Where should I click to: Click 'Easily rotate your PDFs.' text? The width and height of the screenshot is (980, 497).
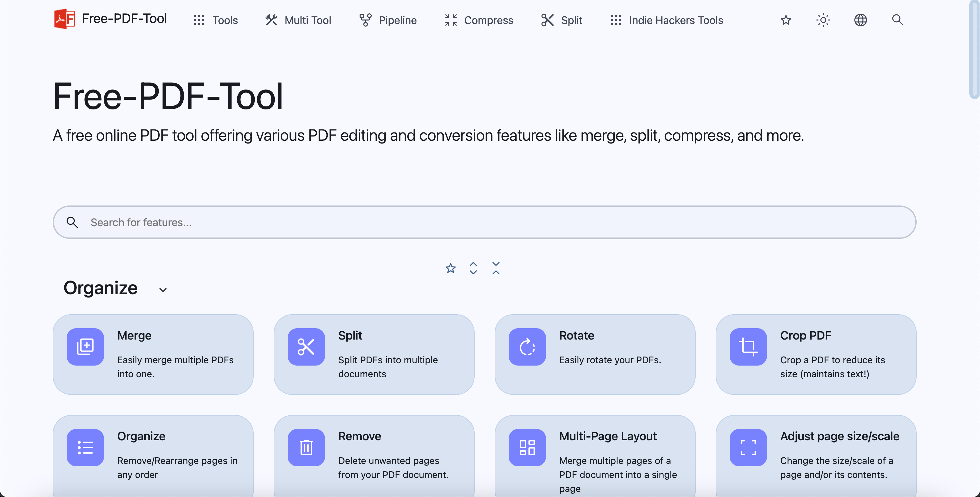pyautogui.click(x=610, y=360)
